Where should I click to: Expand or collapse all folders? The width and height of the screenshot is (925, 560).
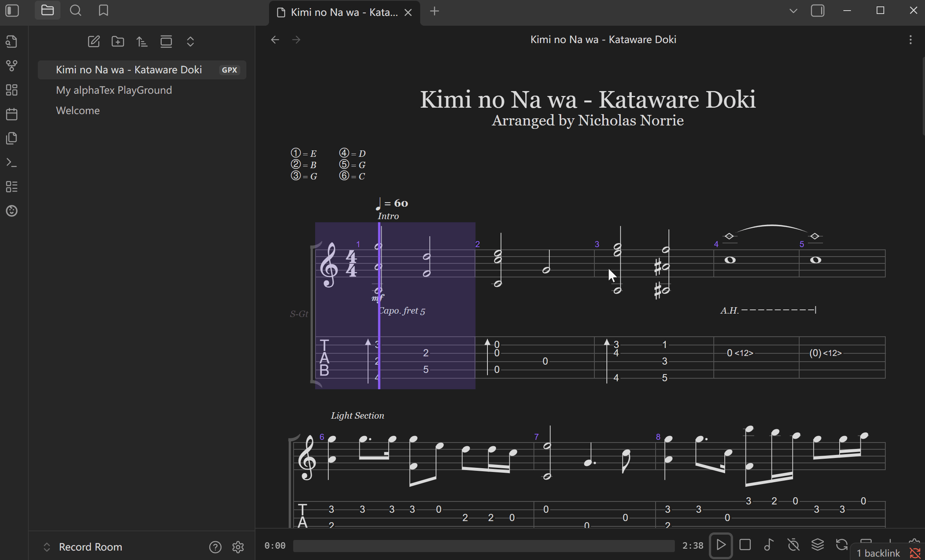190,41
